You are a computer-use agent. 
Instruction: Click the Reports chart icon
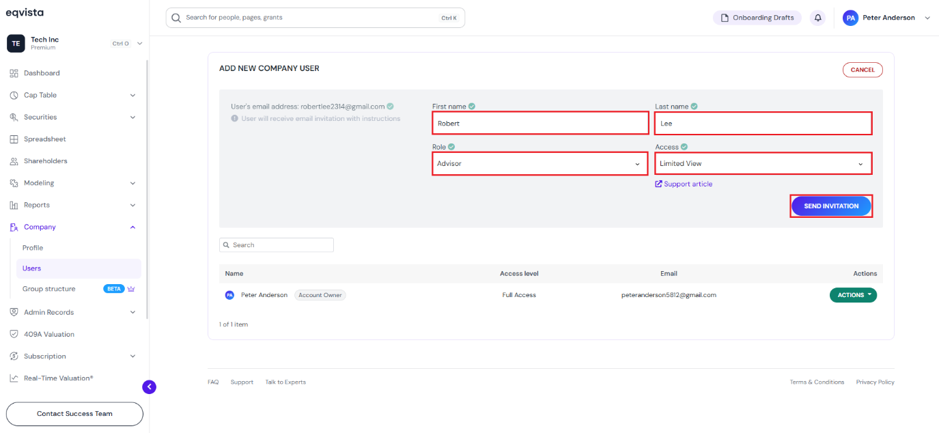[x=14, y=205]
